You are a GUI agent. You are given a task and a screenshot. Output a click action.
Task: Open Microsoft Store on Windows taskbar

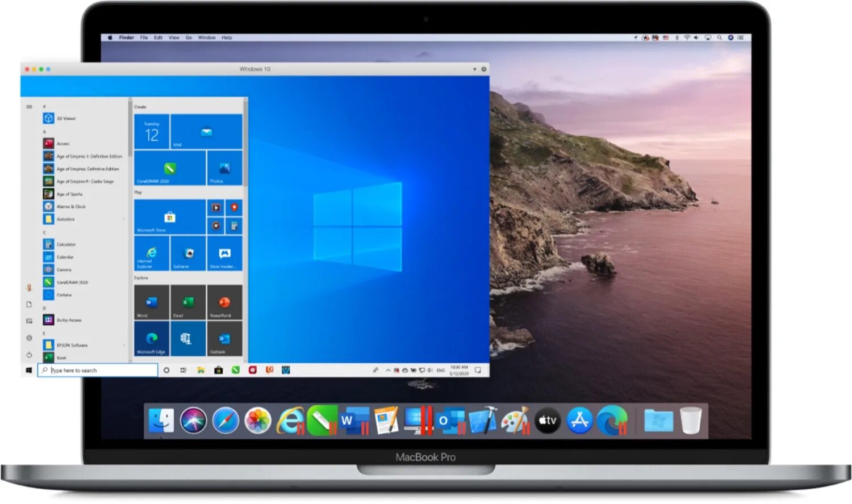pos(218,370)
